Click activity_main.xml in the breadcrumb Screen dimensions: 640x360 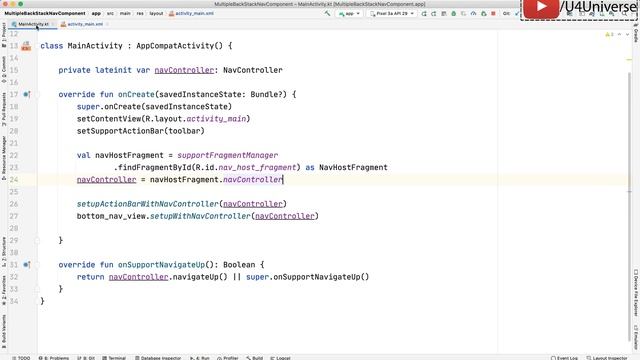(191, 13)
